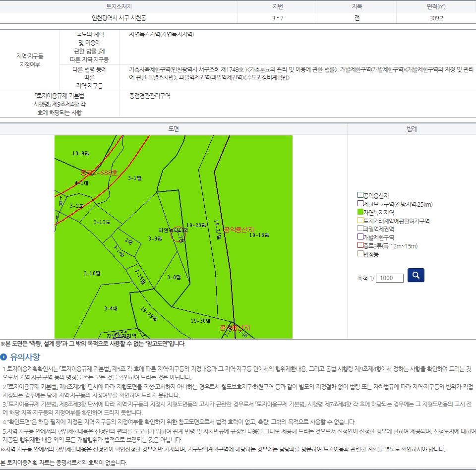
Task: Click the red 중로3류 legend swatch
Action: pyautogui.click(x=360, y=245)
